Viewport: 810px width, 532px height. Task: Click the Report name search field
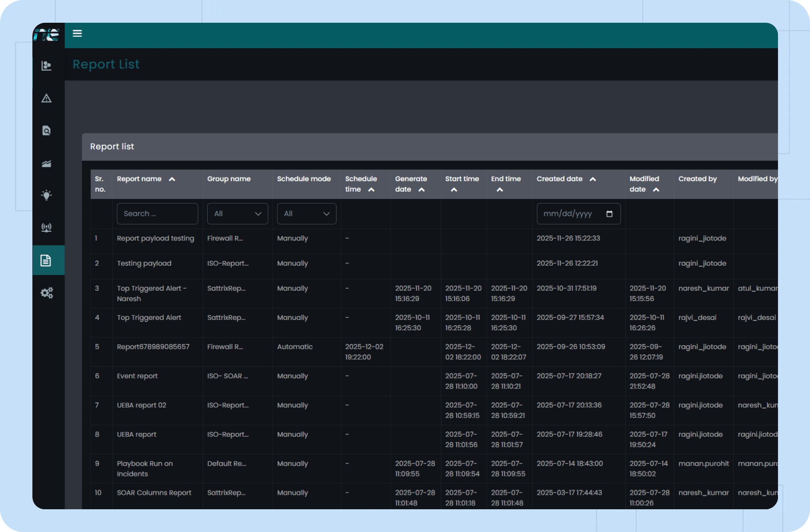click(x=157, y=214)
